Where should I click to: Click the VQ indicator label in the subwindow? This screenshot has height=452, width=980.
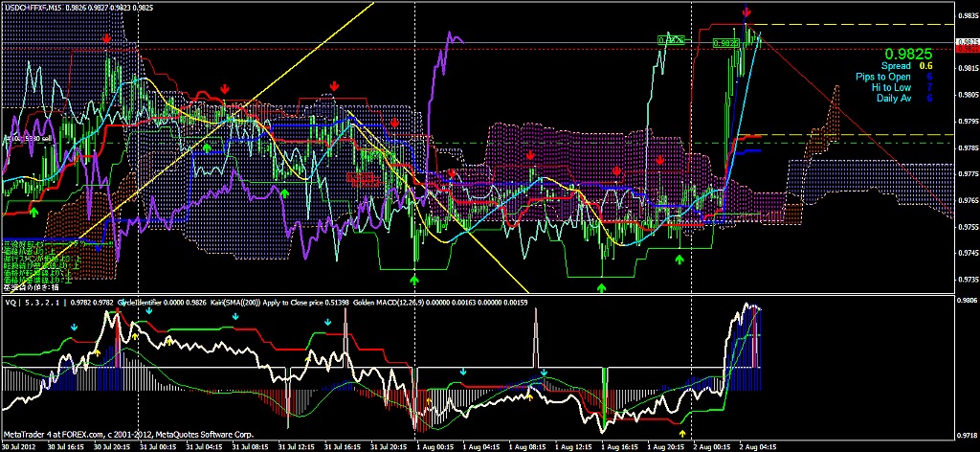pyautogui.click(x=11, y=303)
